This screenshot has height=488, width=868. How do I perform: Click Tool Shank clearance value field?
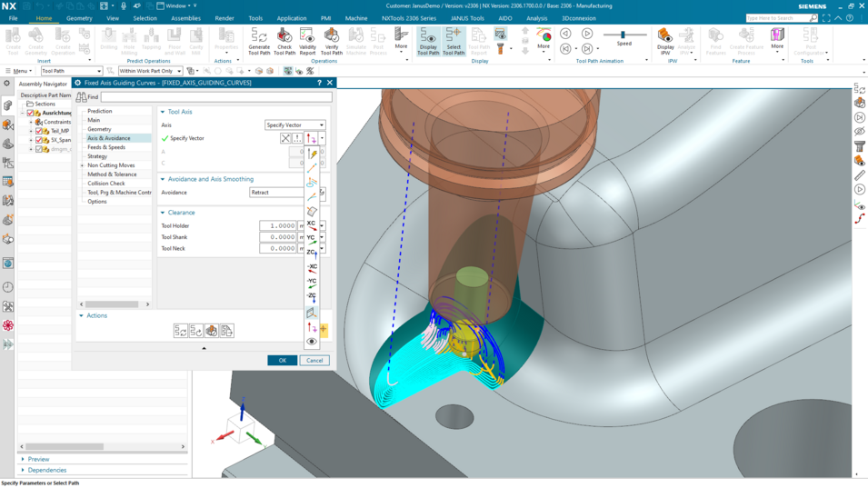click(278, 237)
